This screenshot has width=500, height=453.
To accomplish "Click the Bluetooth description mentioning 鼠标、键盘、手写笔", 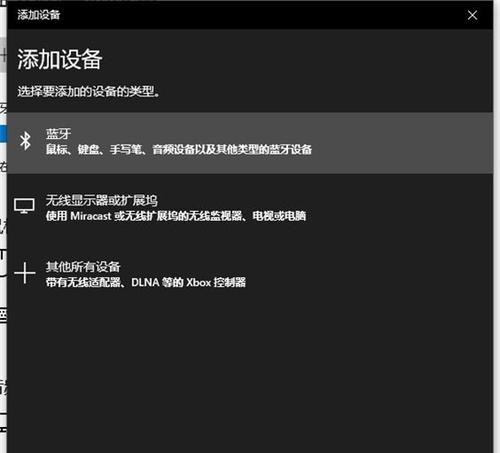I will pyautogui.click(x=179, y=149).
